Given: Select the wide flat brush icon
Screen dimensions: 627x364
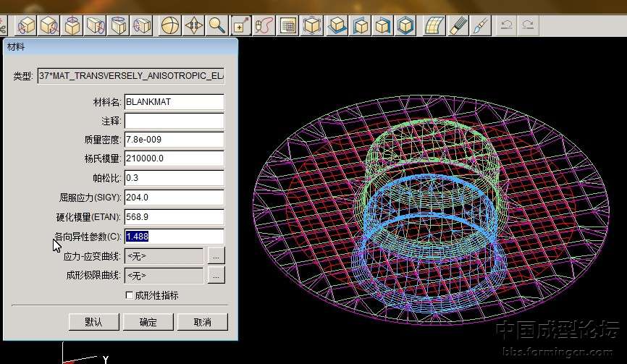Looking at the screenshot, I should click(x=458, y=26).
